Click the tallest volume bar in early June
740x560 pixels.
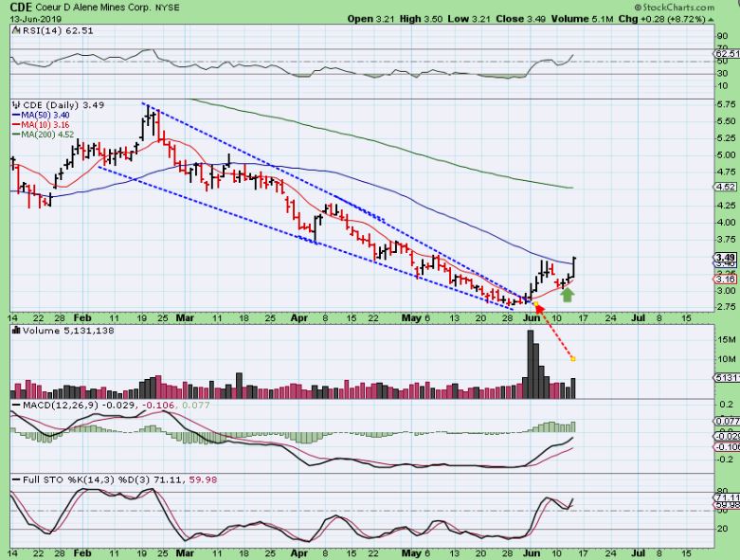pos(530,364)
